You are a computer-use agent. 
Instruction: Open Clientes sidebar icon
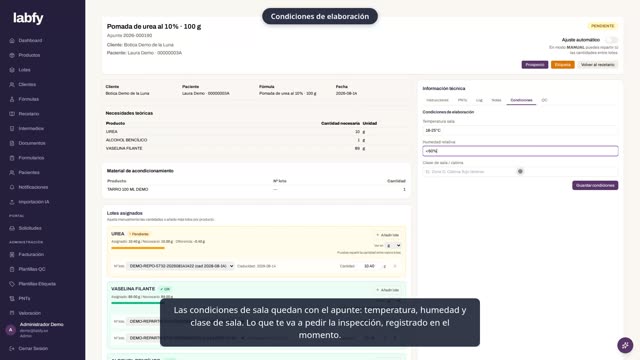12,85
